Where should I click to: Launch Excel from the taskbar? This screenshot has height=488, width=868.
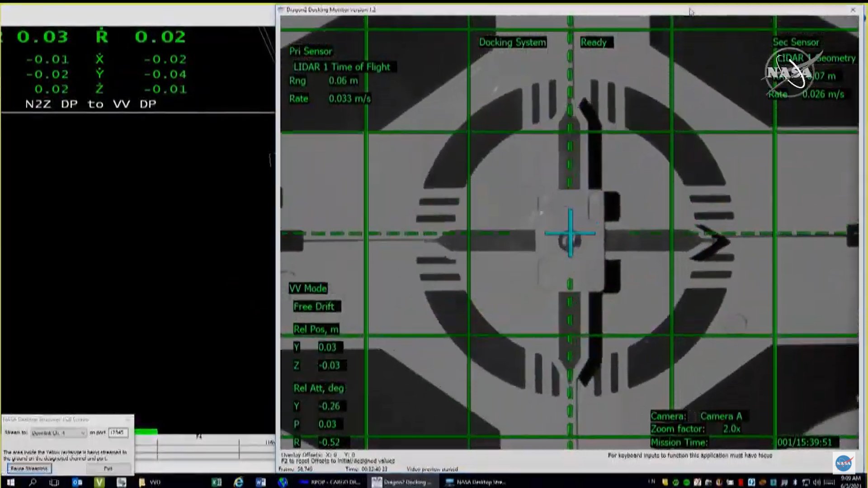pyautogui.click(x=216, y=482)
